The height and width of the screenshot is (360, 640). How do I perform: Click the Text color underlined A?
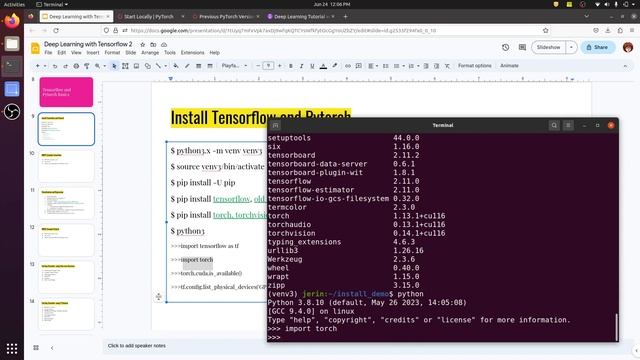click(323, 66)
